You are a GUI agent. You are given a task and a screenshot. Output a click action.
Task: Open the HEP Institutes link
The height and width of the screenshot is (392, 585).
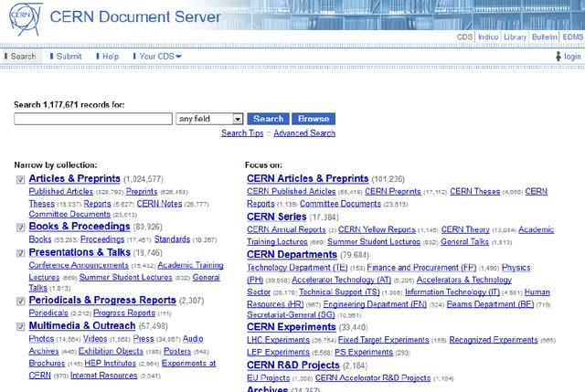(x=110, y=363)
